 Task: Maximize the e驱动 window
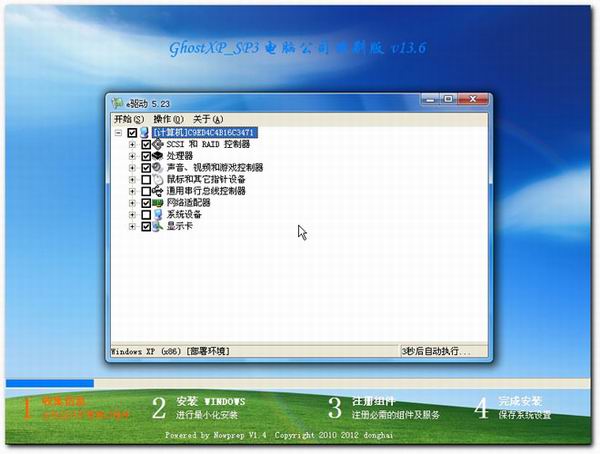click(448, 100)
